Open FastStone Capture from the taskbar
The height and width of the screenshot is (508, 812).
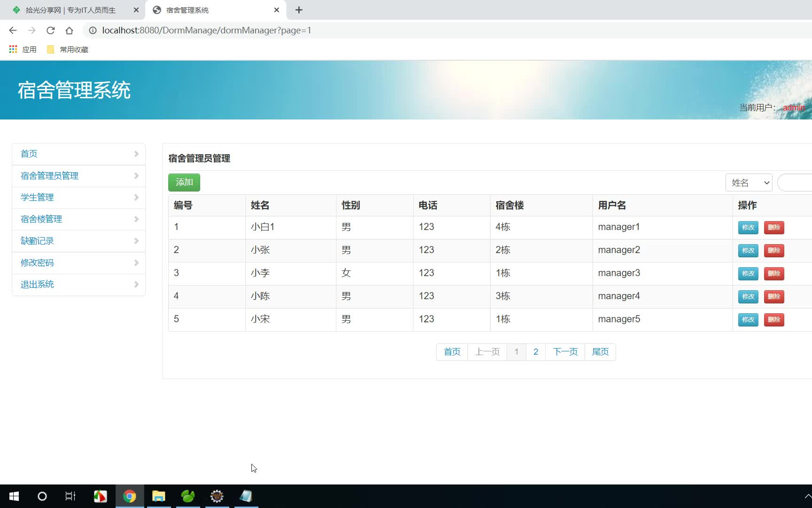pyautogui.click(x=246, y=496)
